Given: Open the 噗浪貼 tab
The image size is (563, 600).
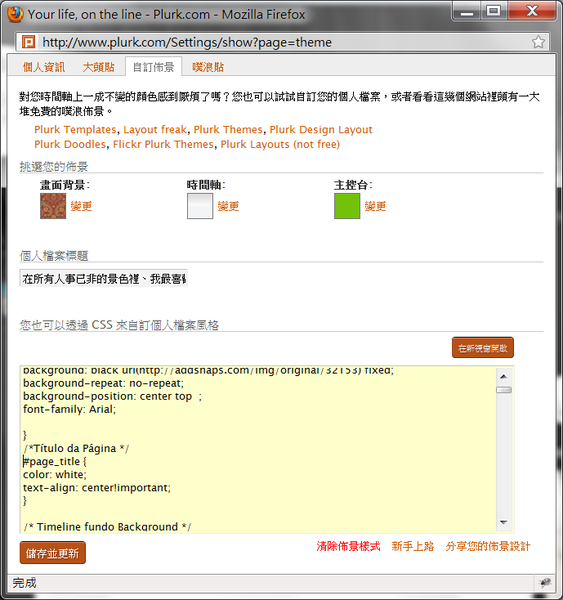Looking at the screenshot, I should coord(208,67).
